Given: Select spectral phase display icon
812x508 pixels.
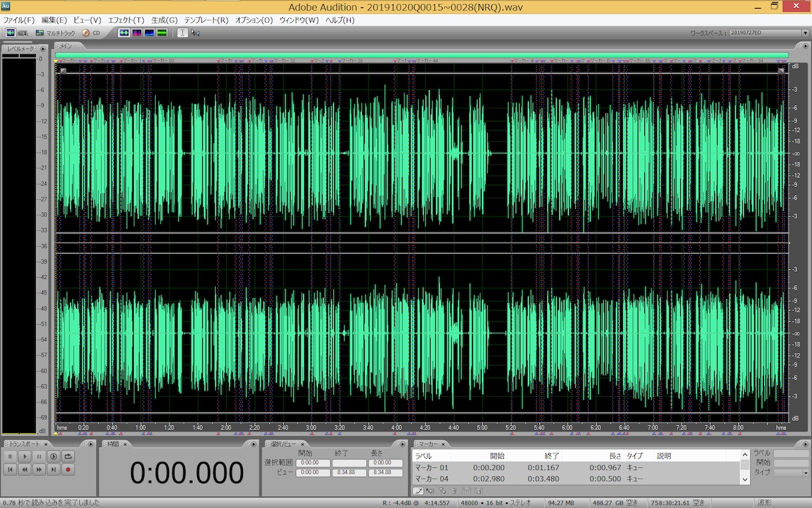Looking at the screenshot, I should click(x=162, y=33).
